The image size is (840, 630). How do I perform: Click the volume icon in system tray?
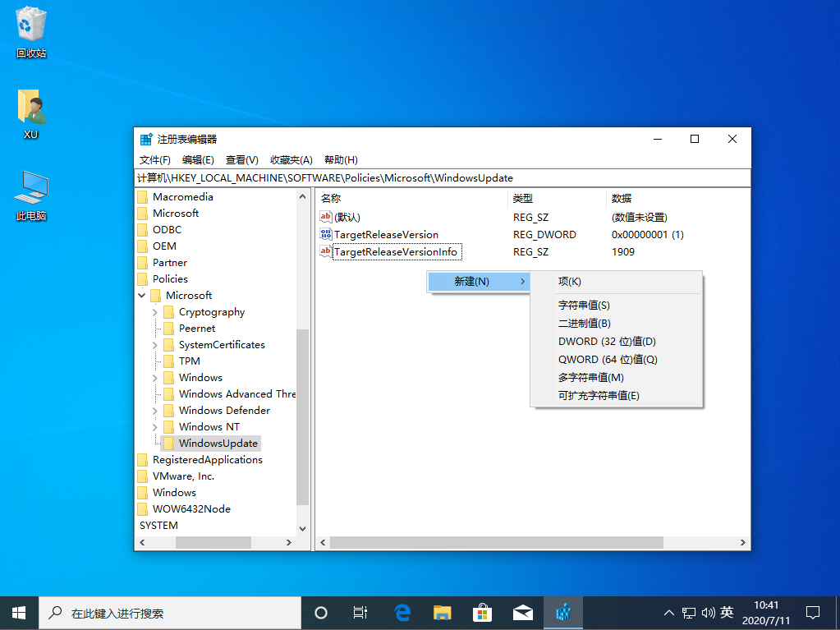point(707,612)
